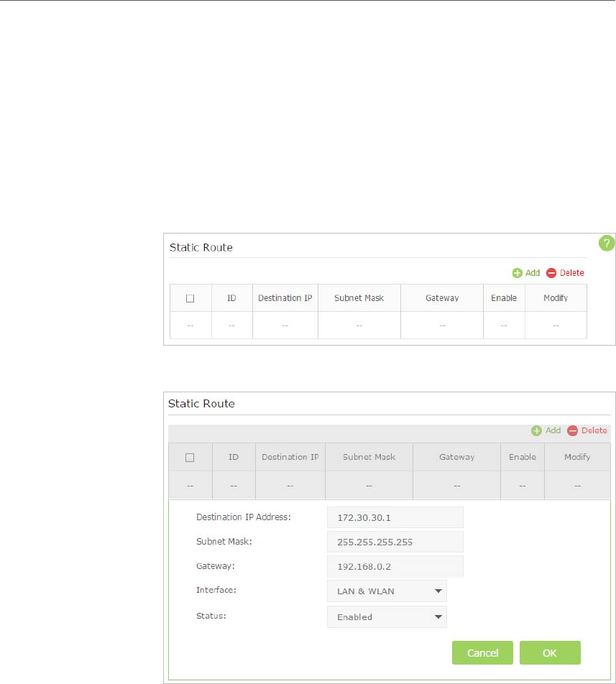Open the Status dropdown showing Enabled
The image size is (616, 684).
click(387, 616)
